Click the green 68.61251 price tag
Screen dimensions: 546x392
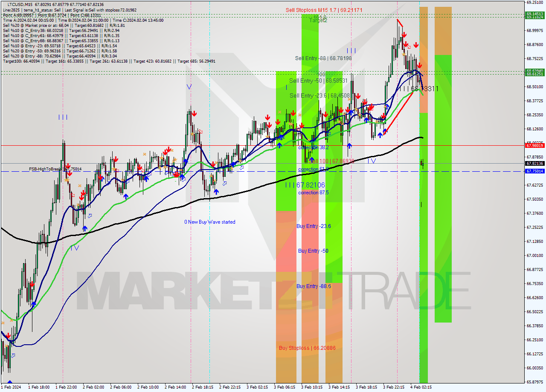click(534, 74)
